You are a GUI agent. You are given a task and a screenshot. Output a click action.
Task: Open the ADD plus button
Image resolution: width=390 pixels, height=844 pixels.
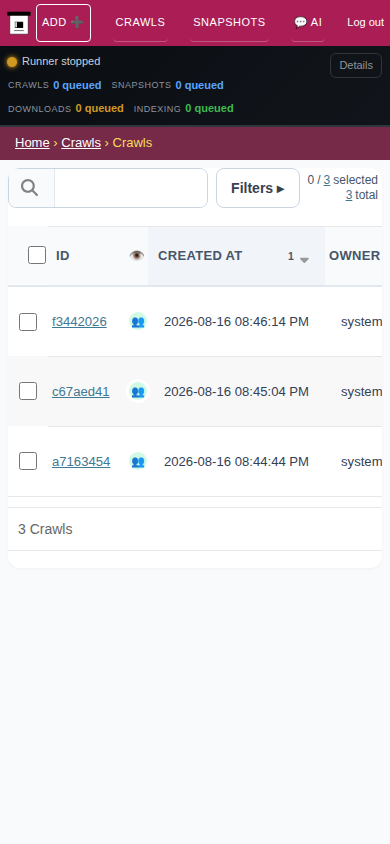click(63, 23)
